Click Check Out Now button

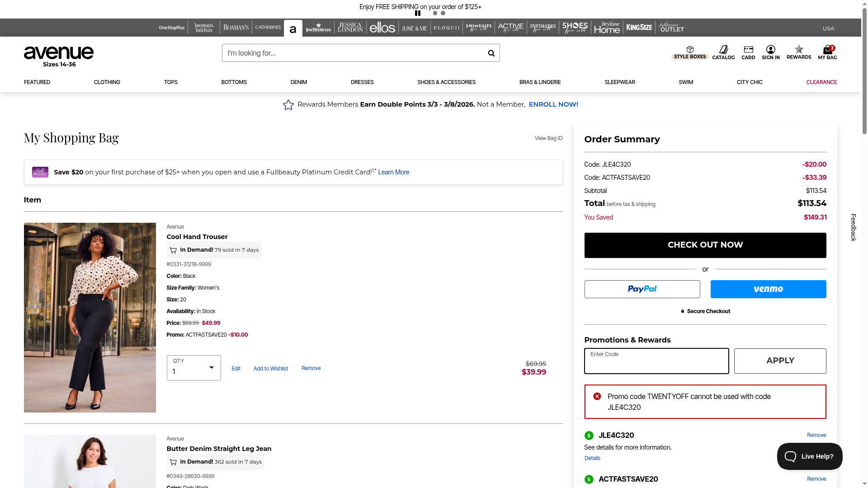coord(705,245)
